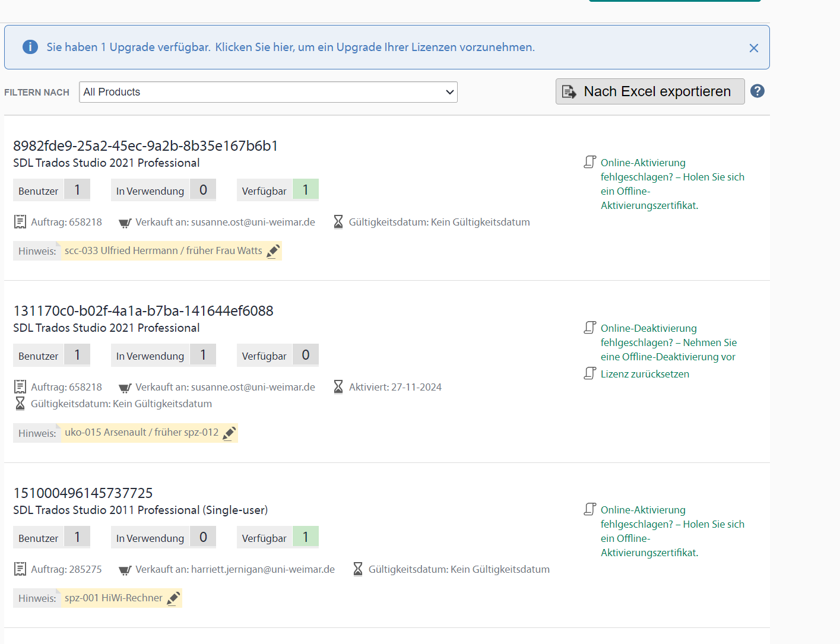Click the Aktiviert: 27-11-2024 text
Image resolution: width=840 pixels, height=644 pixels.
(395, 387)
